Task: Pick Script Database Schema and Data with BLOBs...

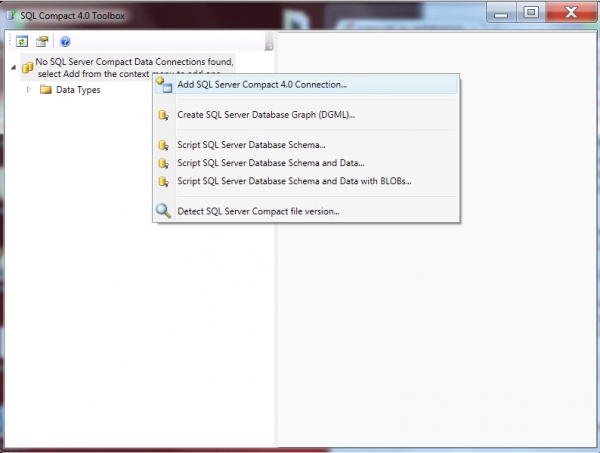Action: pos(306,181)
